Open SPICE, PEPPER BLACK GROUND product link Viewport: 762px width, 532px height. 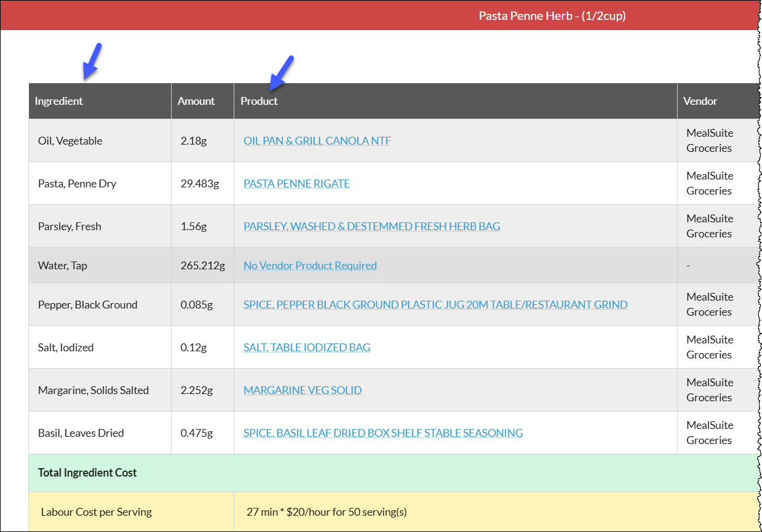436,304
